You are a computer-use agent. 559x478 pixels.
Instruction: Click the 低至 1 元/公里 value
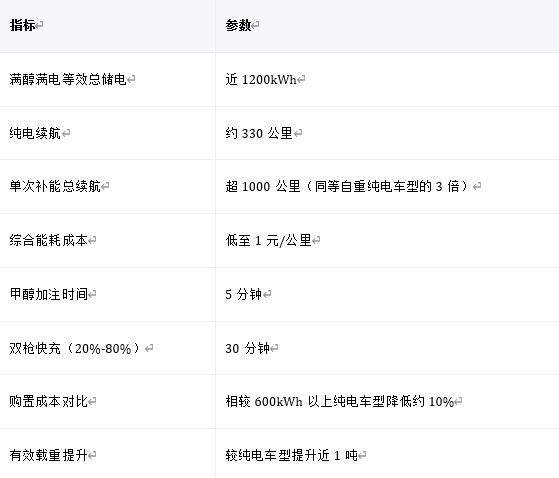[x=268, y=241]
